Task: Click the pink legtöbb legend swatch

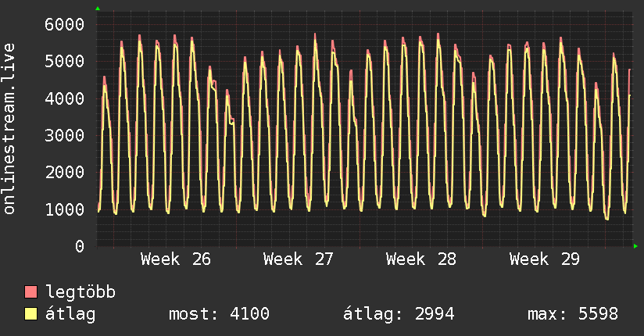Action: (x=30, y=291)
